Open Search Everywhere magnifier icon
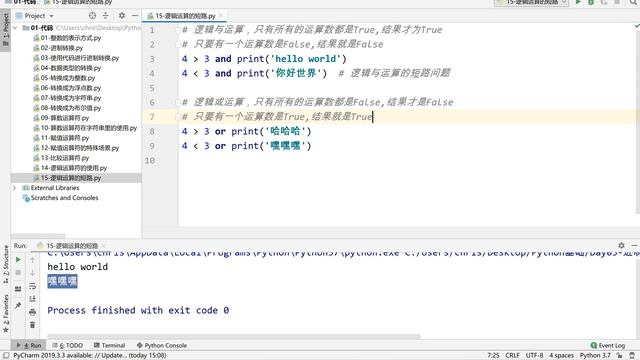The image size is (640, 360). point(633,2)
